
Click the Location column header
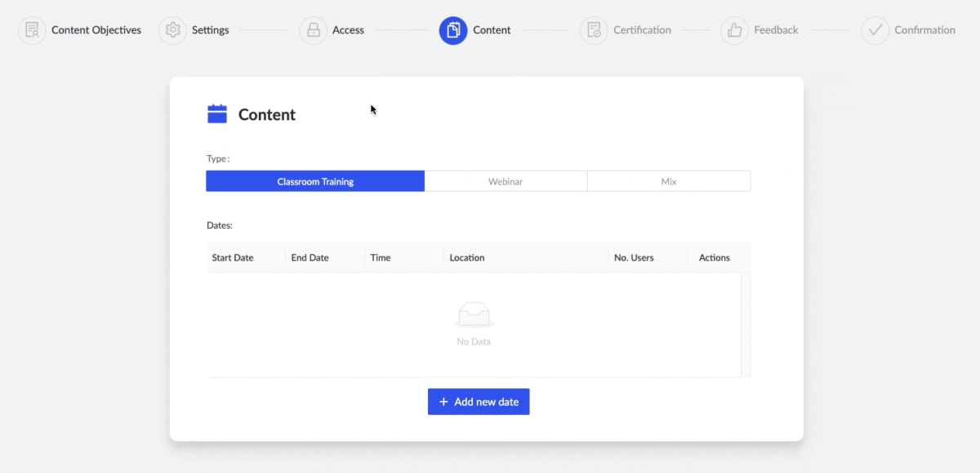click(x=467, y=257)
